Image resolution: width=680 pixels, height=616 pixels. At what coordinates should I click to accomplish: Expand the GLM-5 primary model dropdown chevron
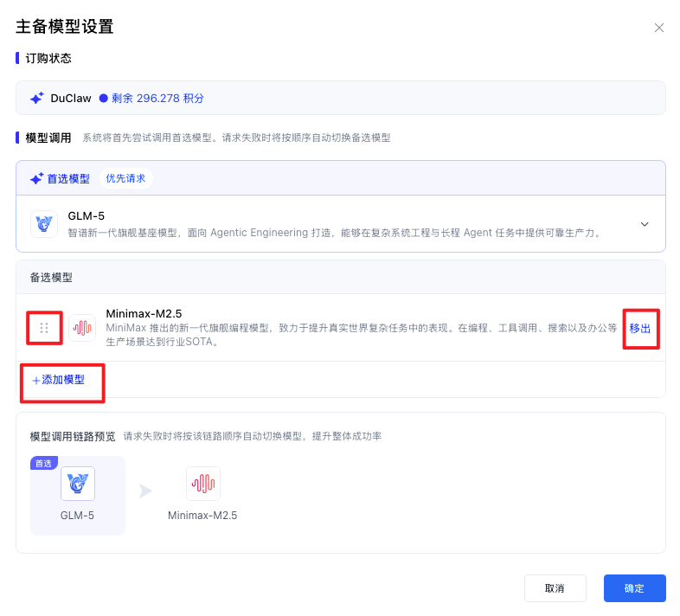(x=644, y=224)
